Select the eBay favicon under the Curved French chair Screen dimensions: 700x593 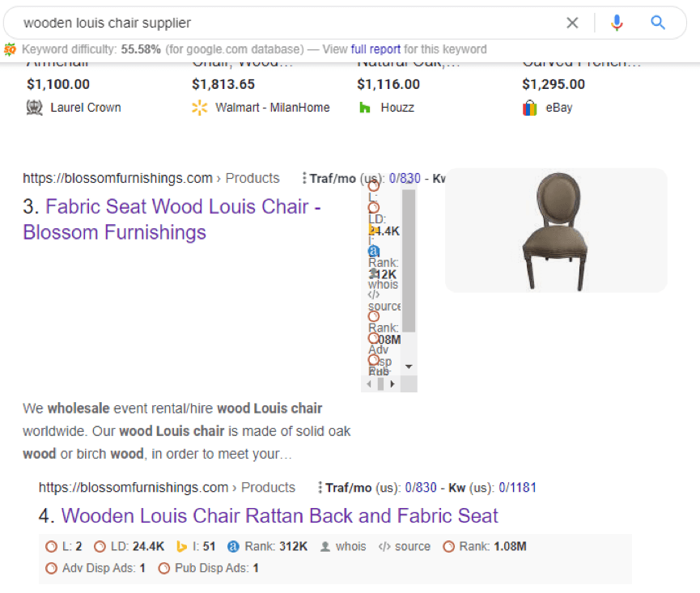[x=530, y=107]
